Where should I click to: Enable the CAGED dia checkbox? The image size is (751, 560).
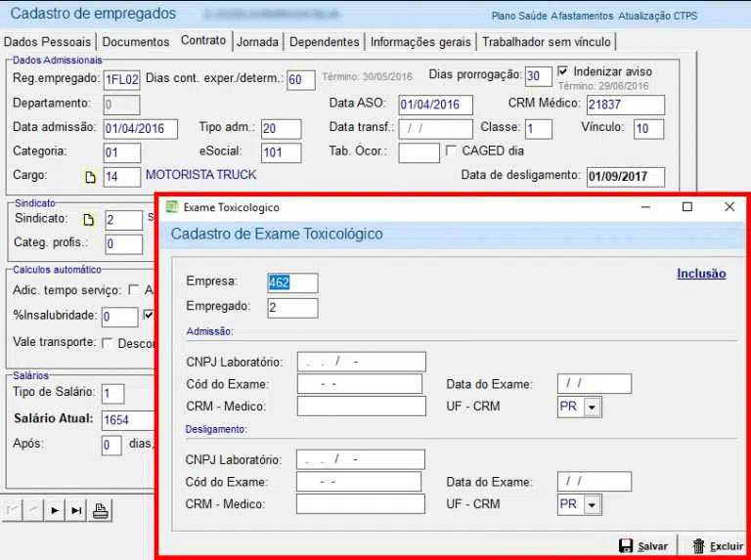(451, 151)
